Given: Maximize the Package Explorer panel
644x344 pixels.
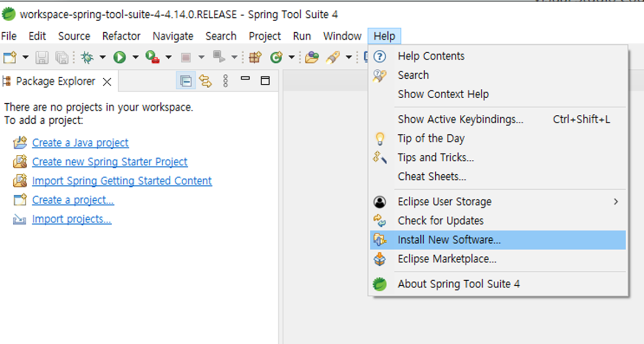Looking at the screenshot, I should [265, 80].
